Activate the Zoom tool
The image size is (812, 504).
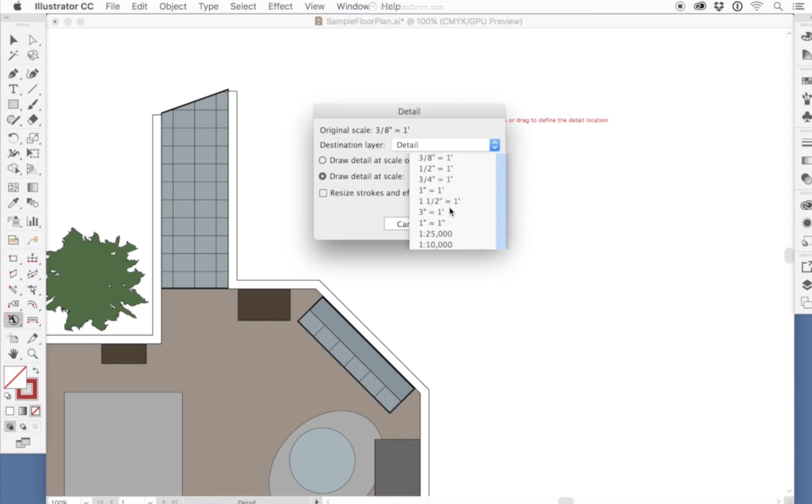32,354
